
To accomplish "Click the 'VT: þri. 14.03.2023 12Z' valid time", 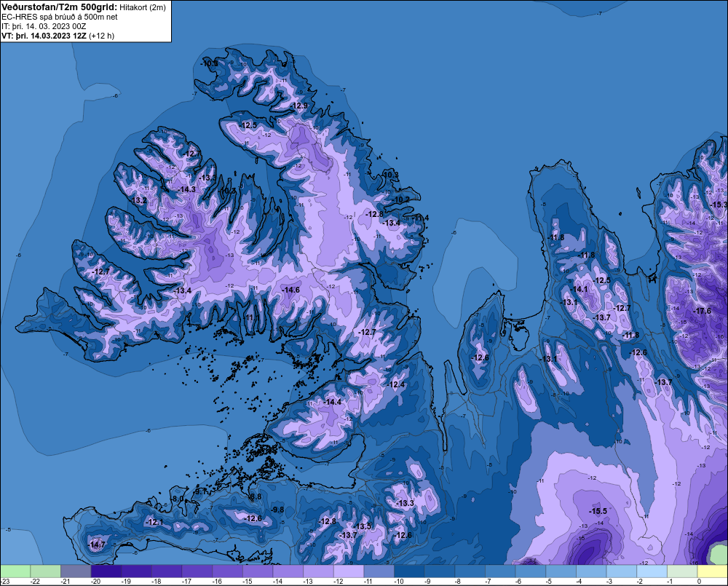I will 44,35.
